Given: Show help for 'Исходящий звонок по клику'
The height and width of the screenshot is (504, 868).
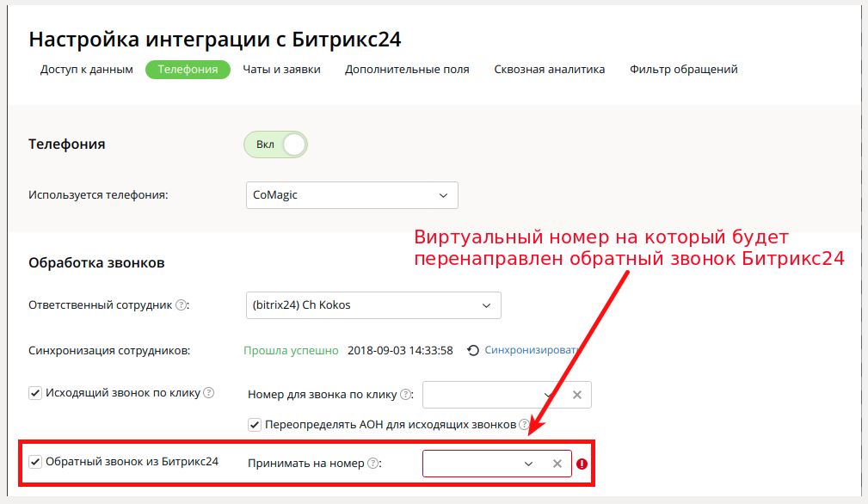Looking at the screenshot, I should (x=209, y=393).
